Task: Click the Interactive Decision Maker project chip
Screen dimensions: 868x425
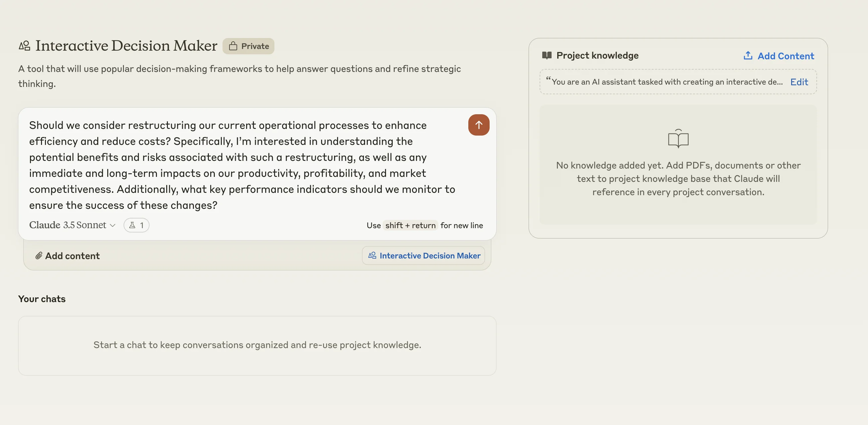Action: coord(423,256)
